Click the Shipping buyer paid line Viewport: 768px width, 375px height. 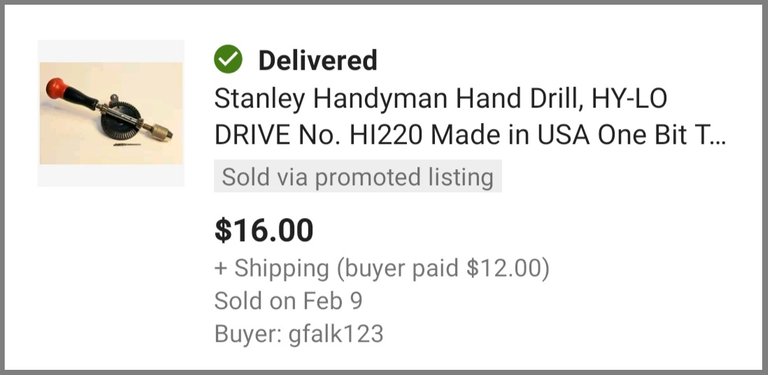pos(382,269)
